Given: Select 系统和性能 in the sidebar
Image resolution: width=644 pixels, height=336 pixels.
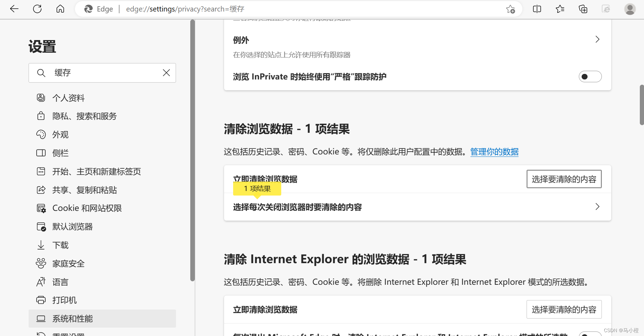Looking at the screenshot, I should coord(72,318).
